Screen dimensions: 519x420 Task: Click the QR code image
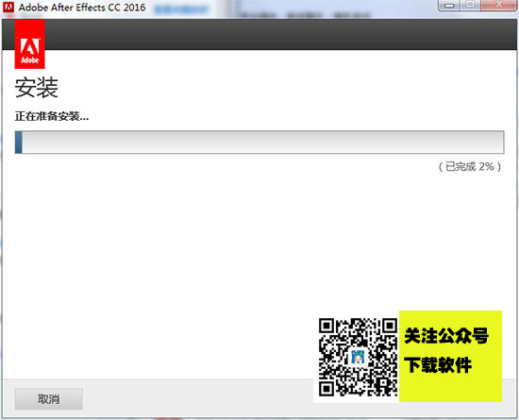pos(359,357)
